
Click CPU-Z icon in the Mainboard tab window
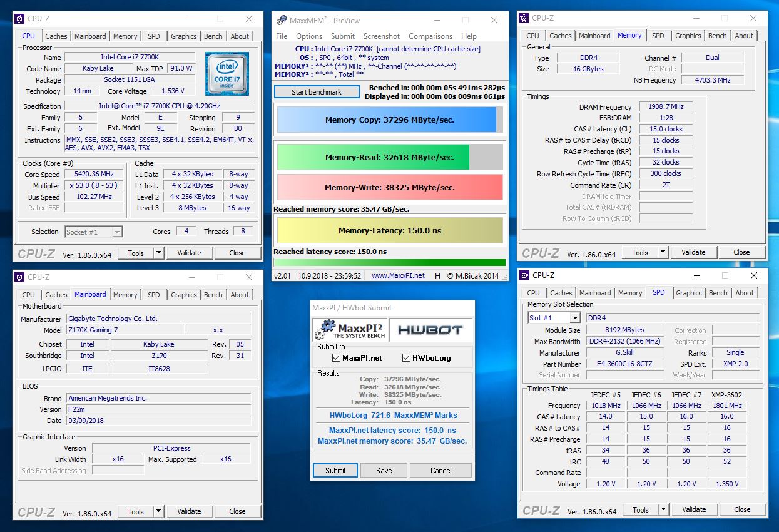(x=19, y=277)
